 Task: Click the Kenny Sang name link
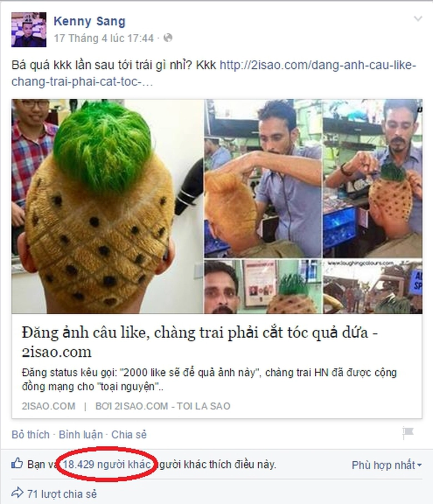pyautogui.click(x=89, y=21)
